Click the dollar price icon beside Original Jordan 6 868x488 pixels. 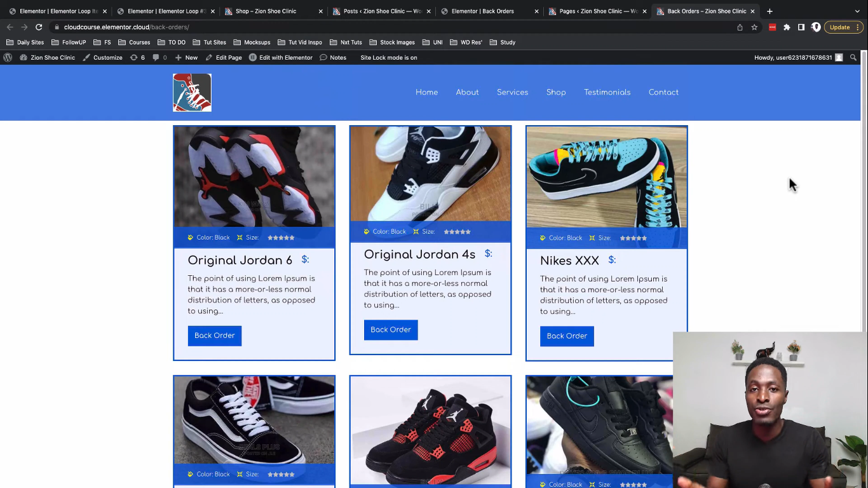[305, 259]
